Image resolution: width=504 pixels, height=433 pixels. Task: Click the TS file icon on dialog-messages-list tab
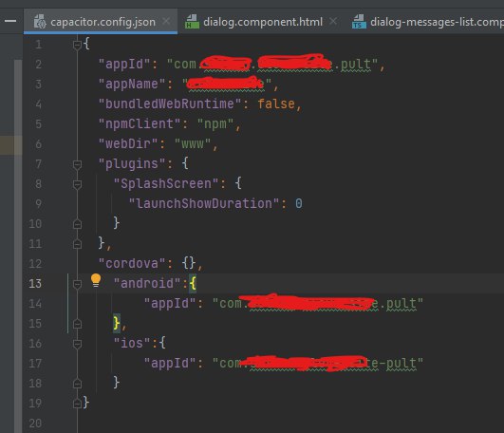359,22
